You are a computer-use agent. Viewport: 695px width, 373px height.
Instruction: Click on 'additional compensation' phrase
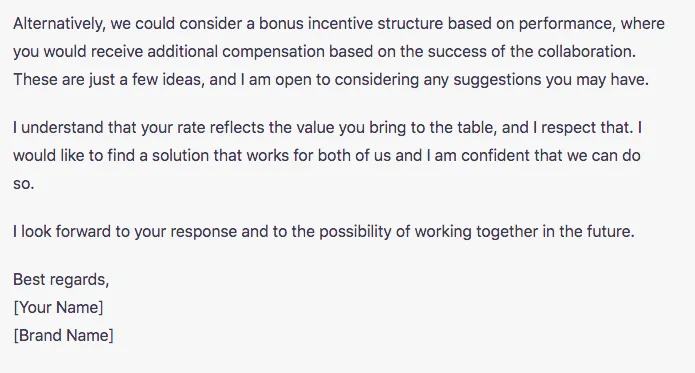pos(236,52)
